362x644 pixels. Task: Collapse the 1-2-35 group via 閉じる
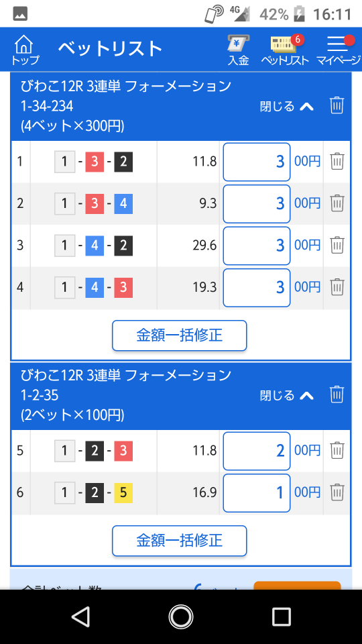[x=286, y=395]
